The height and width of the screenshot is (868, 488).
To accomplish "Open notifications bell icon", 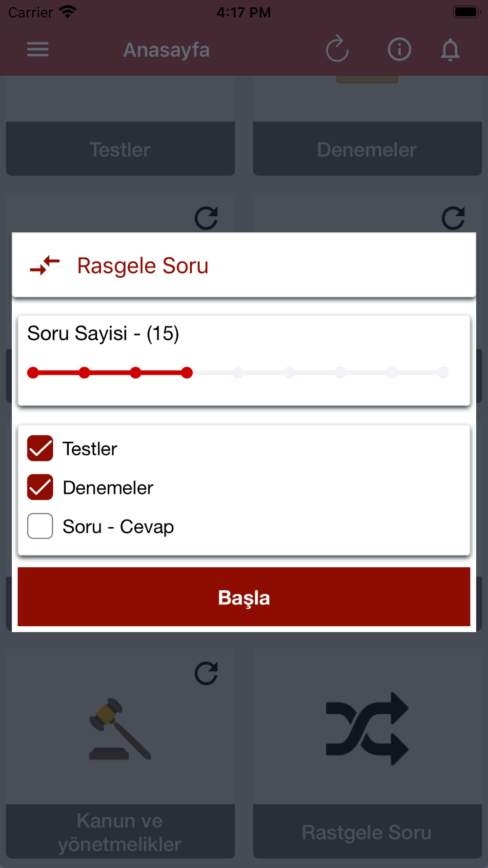I will click(x=450, y=50).
